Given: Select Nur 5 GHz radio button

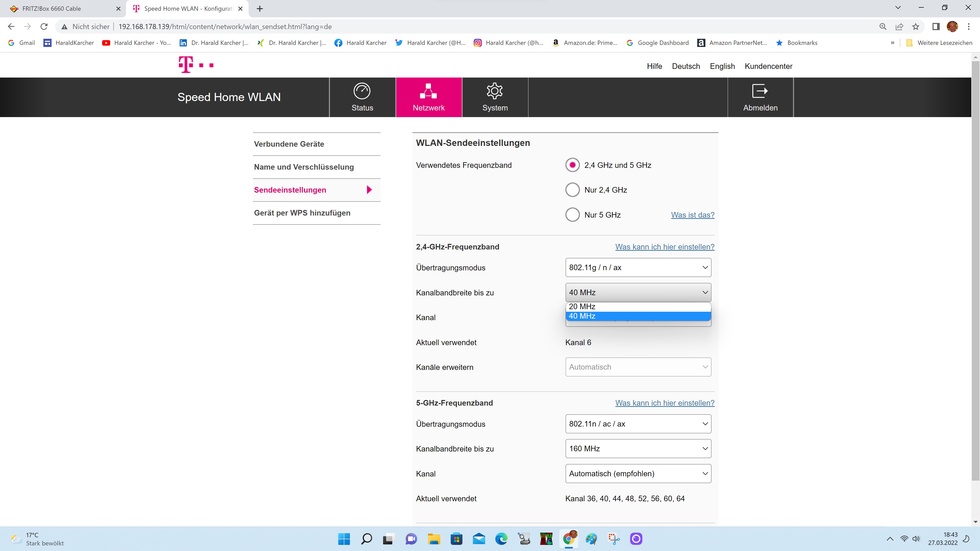Looking at the screenshot, I should 572,215.
